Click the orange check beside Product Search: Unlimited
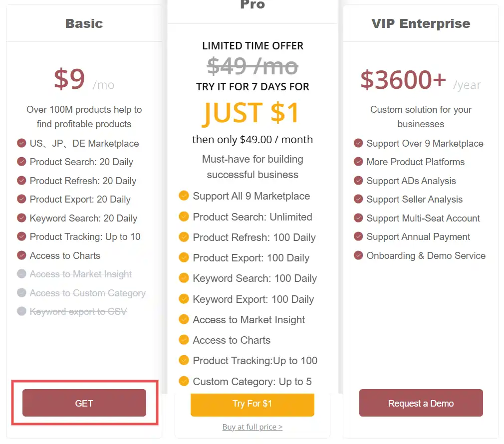Image resolution: width=504 pixels, height=444 pixels. 184,217
